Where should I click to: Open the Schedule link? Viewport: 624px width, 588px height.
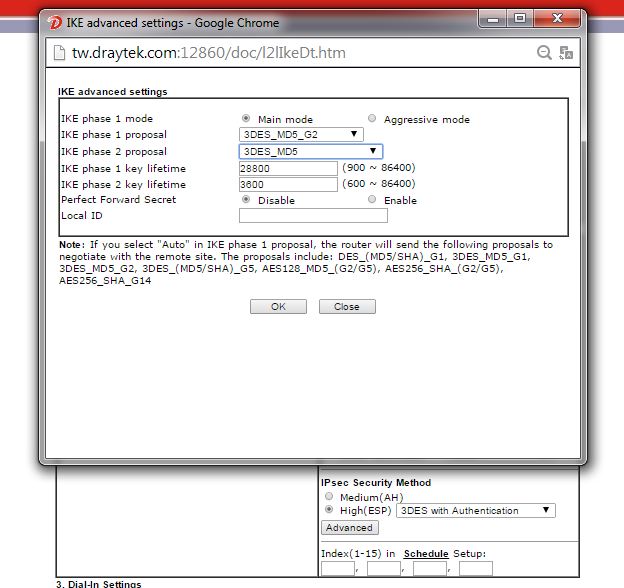(426, 553)
